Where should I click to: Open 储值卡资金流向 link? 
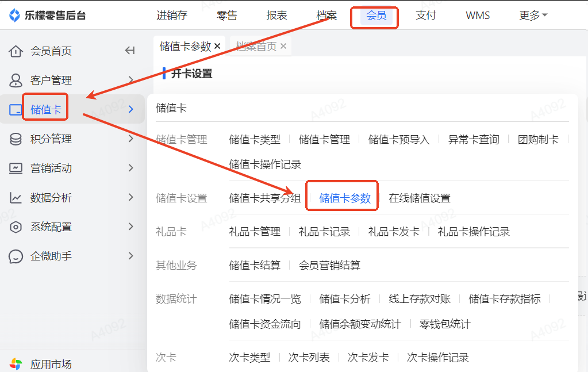(x=265, y=324)
